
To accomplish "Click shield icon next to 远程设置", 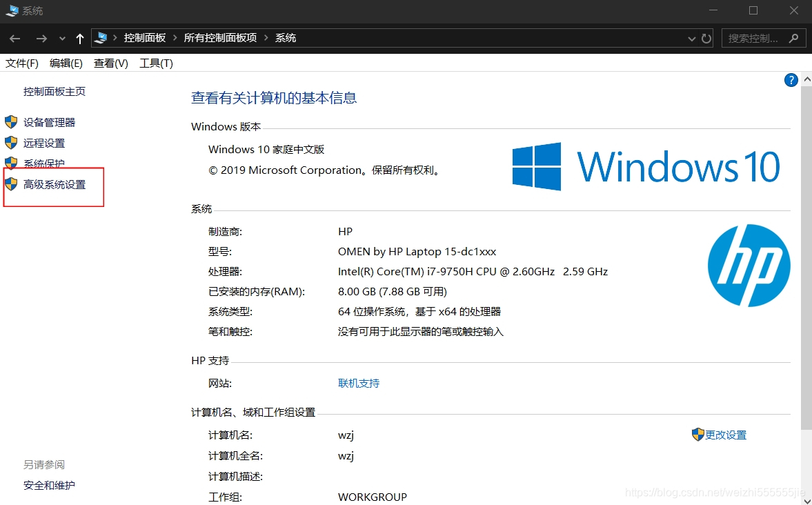I will (x=11, y=143).
